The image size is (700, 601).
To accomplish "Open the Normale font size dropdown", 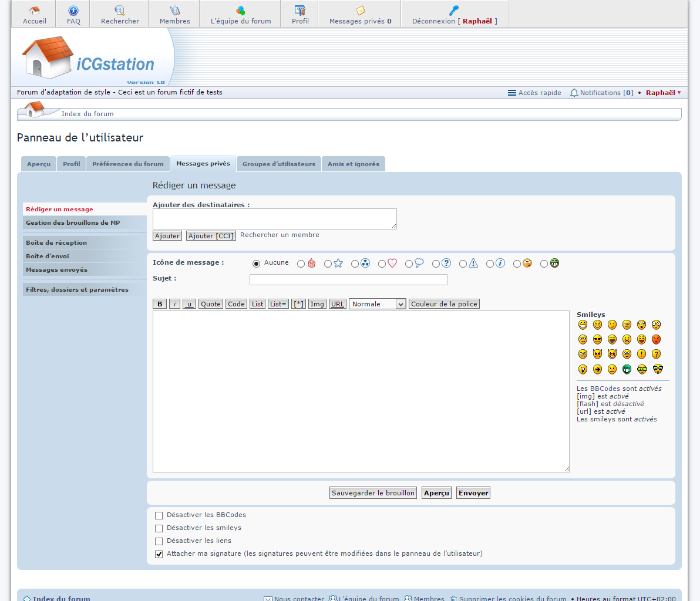I will pos(378,304).
